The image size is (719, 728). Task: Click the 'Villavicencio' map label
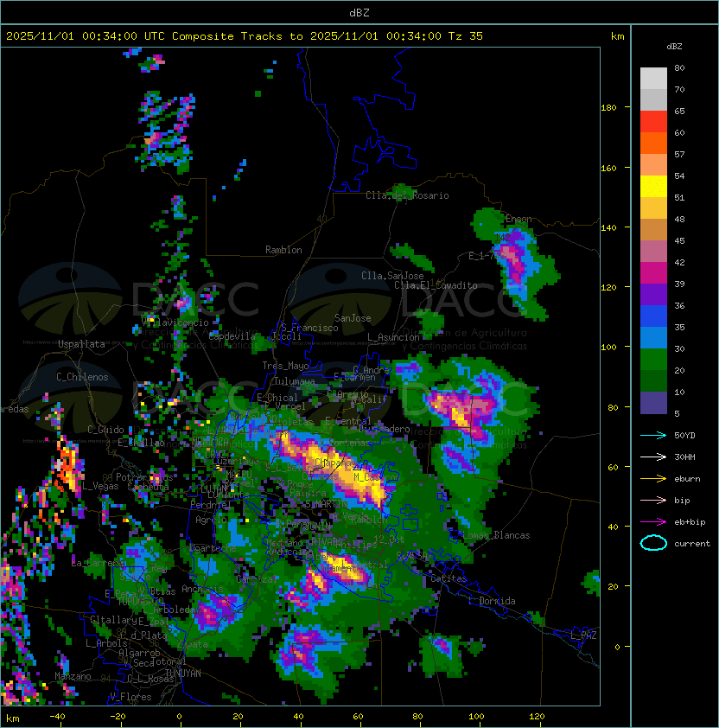175,322
